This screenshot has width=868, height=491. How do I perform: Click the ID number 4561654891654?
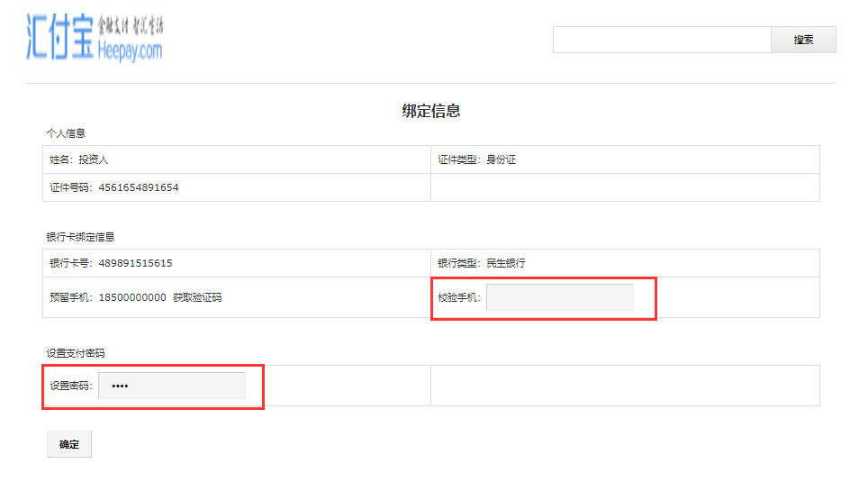click(x=139, y=187)
